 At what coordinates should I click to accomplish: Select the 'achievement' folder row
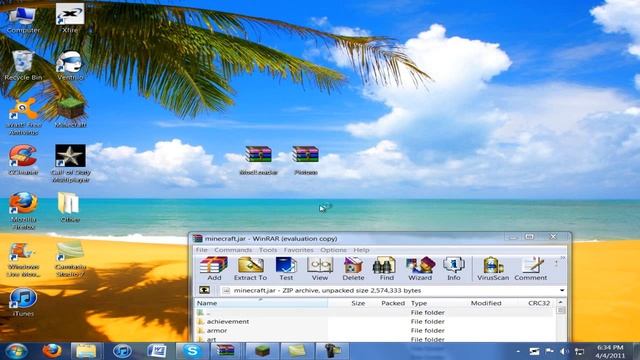tap(374, 322)
